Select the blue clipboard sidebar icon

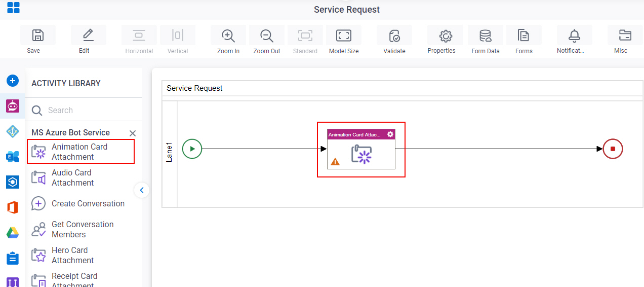pyautogui.click(x=13, y=258)
